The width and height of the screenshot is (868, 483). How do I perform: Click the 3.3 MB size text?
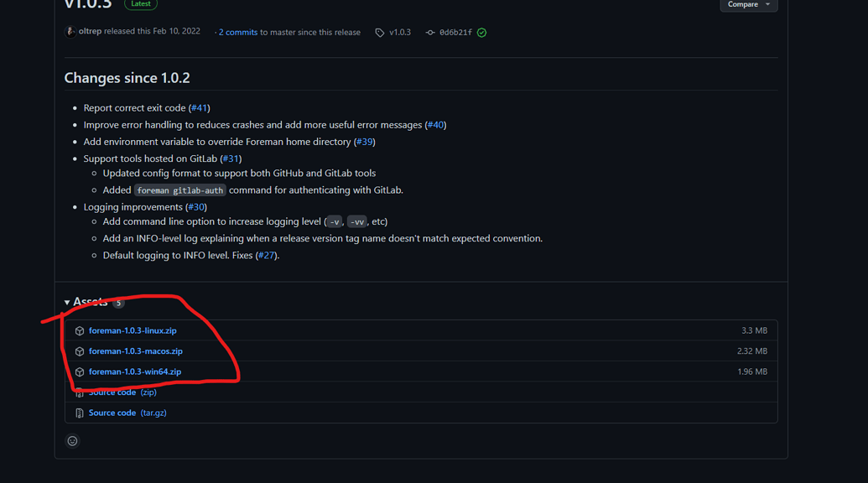pyautogui.click(x=754, y=330)
